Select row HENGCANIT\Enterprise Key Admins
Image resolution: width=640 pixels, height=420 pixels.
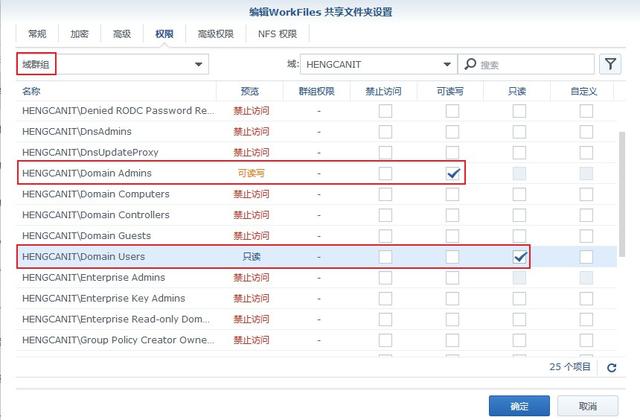pos(316,298)
